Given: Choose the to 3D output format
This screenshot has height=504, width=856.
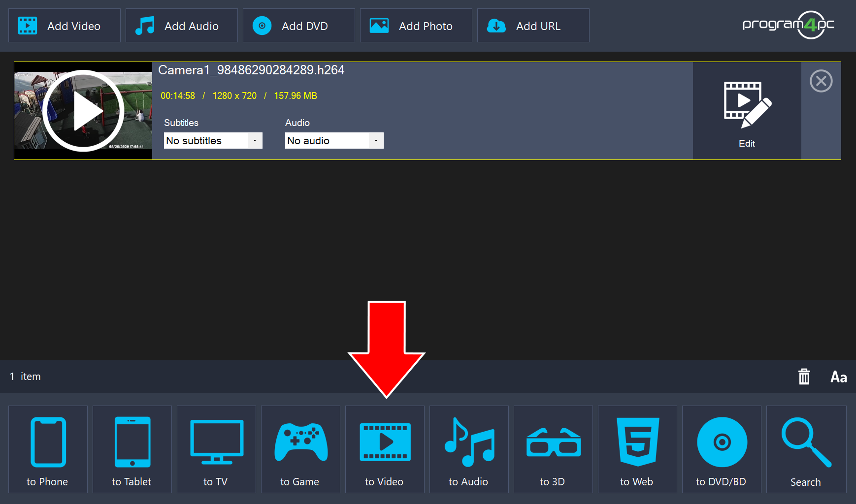Looking at the screenshot, I should click(553, 449).
